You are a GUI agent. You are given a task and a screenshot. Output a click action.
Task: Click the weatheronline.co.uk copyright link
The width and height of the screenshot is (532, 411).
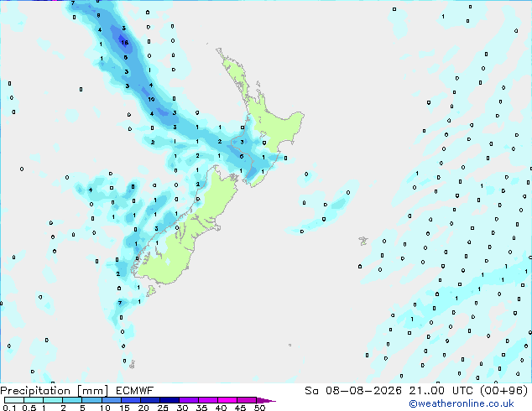click(x=462, y=403)
